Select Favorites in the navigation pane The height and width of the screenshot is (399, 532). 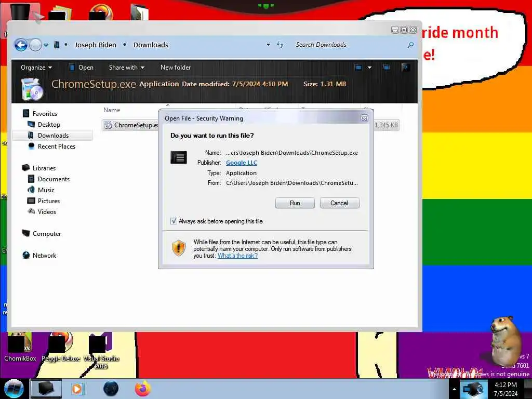[45, 114]
